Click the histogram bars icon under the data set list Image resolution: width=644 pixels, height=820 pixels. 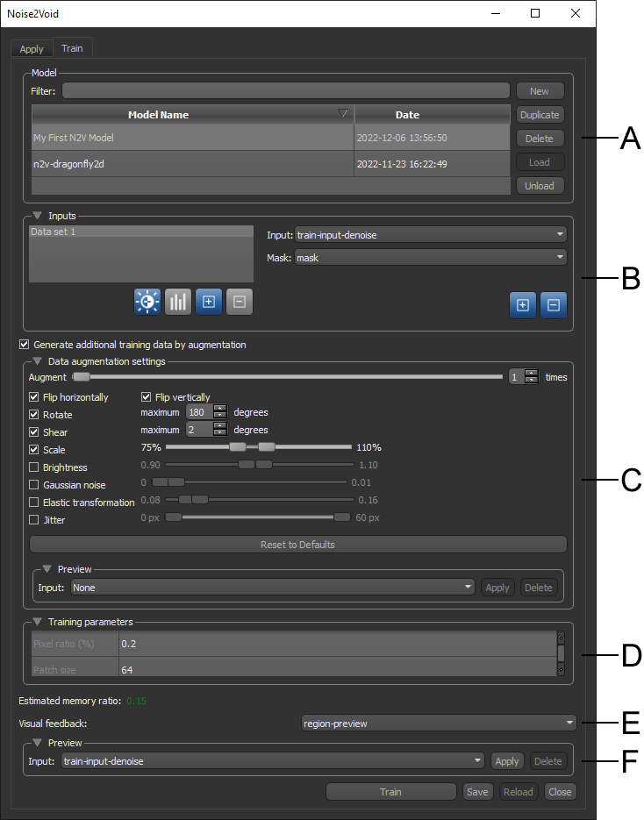177,302
